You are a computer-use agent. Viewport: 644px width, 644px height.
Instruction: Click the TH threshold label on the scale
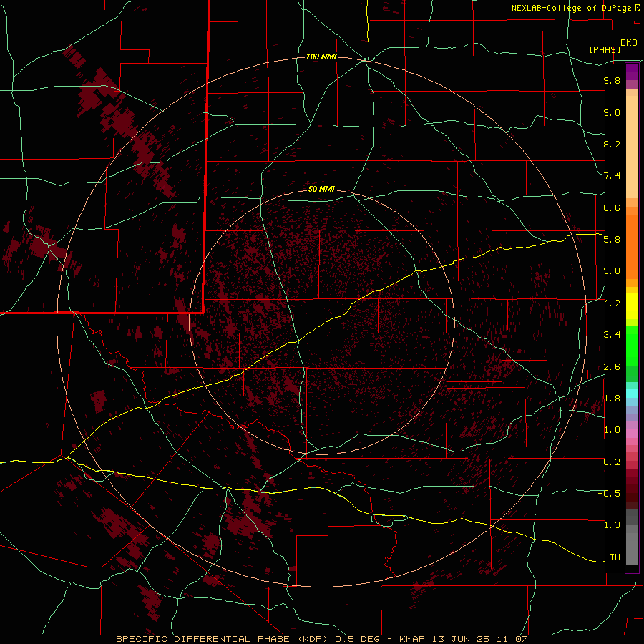pos(615,557)
